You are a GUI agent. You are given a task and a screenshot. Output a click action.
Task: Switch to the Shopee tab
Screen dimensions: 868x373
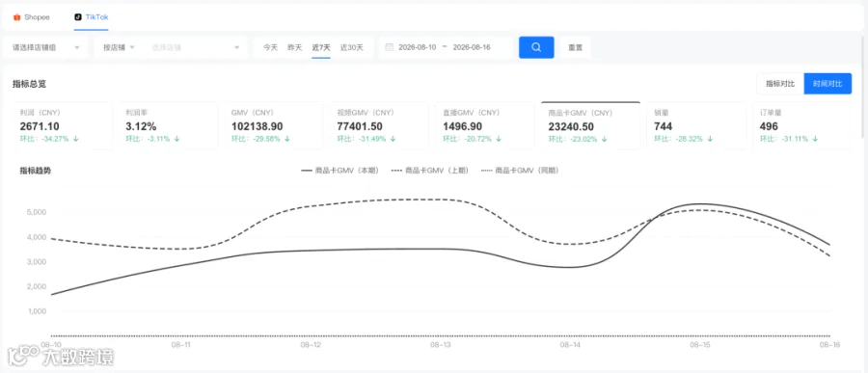point(32,17)
